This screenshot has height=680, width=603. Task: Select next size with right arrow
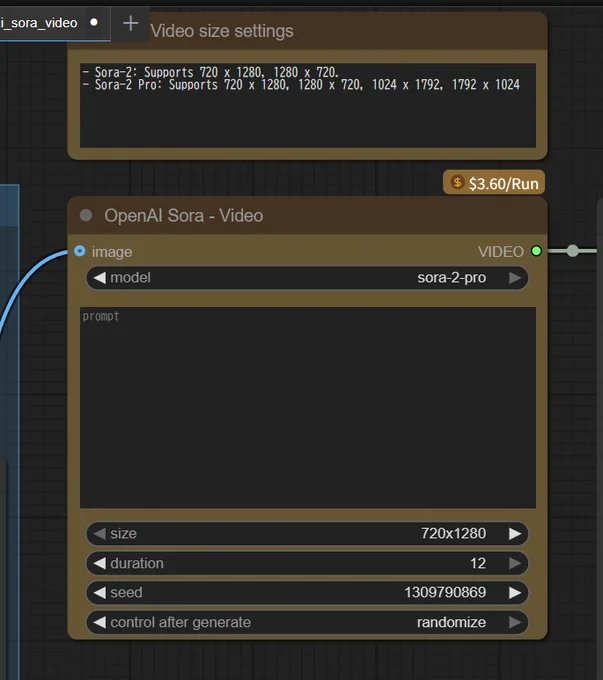coord(515,533)
